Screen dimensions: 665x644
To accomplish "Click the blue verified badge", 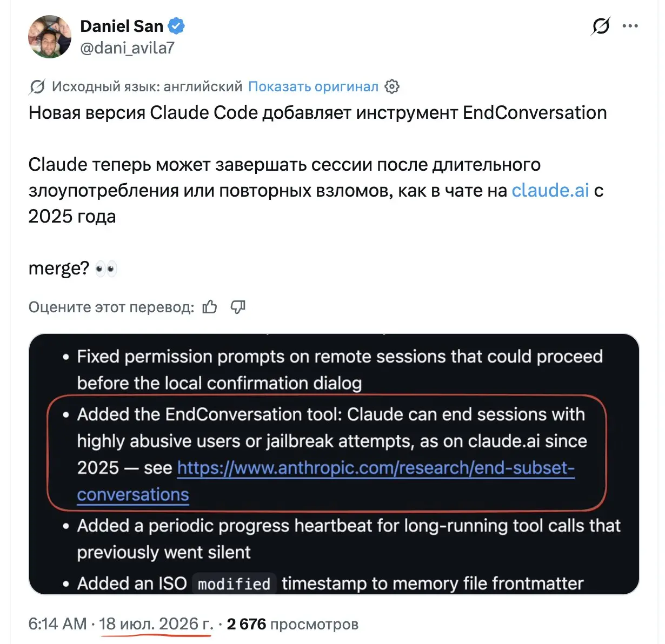I will [x=176, y=26].
